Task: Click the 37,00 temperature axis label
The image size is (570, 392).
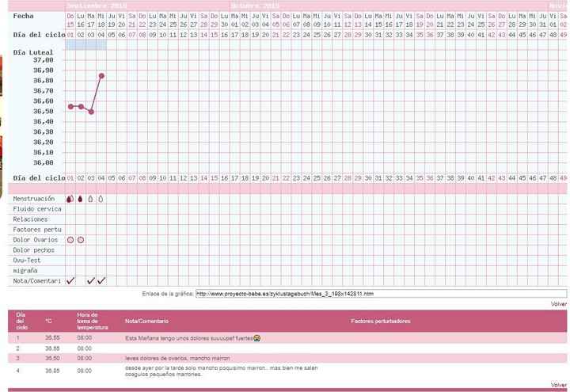Action: click(44, 59)
